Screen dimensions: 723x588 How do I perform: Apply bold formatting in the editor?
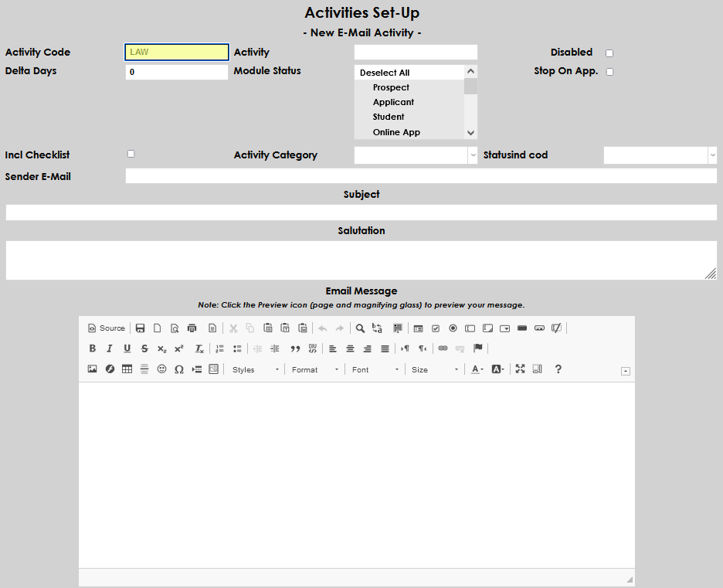point(92,348)
